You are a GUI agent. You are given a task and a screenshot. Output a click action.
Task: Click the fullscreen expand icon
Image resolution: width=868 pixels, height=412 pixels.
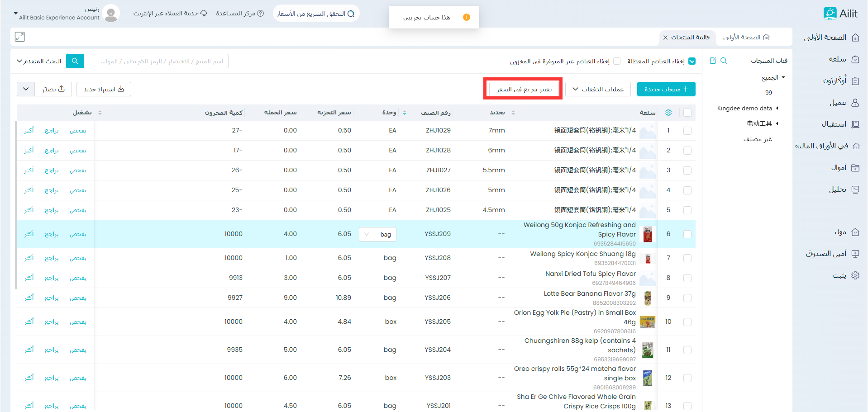20,37
